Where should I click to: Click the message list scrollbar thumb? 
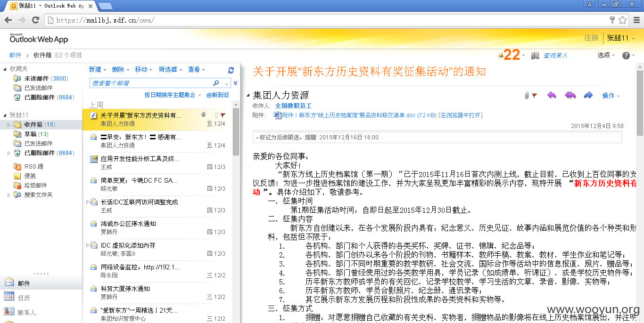[236, 132]
